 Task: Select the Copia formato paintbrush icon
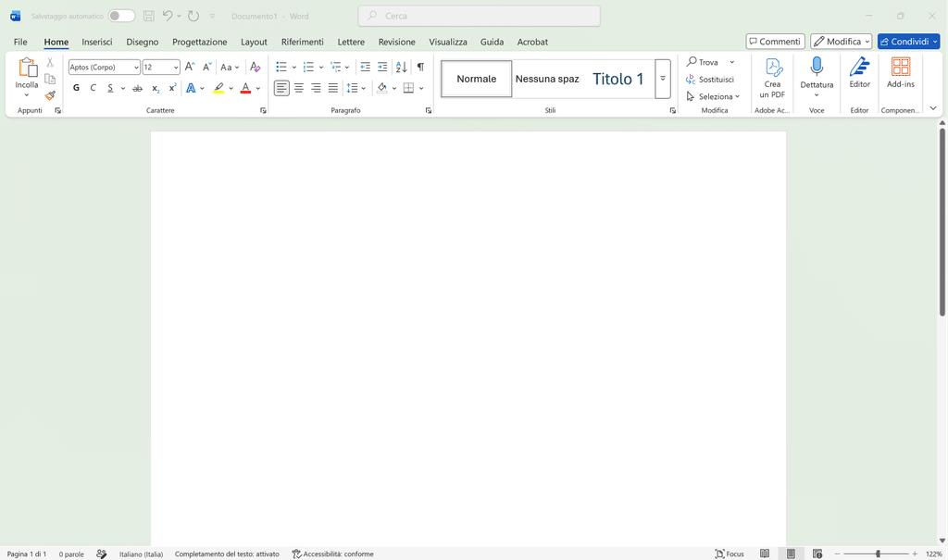(x=50, y=95)
